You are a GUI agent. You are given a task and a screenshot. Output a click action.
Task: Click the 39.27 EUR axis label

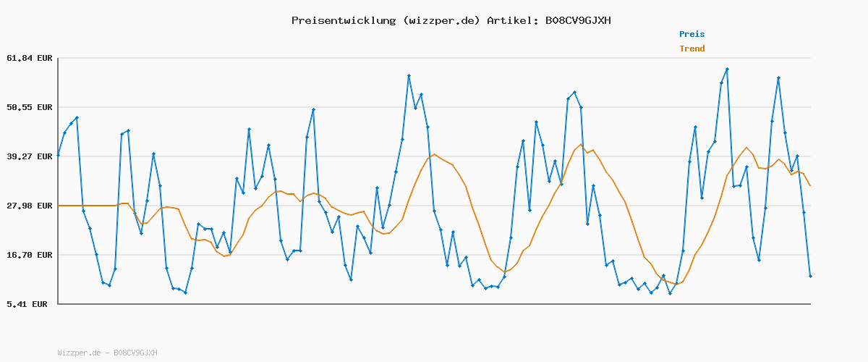(x=30, y=156)
